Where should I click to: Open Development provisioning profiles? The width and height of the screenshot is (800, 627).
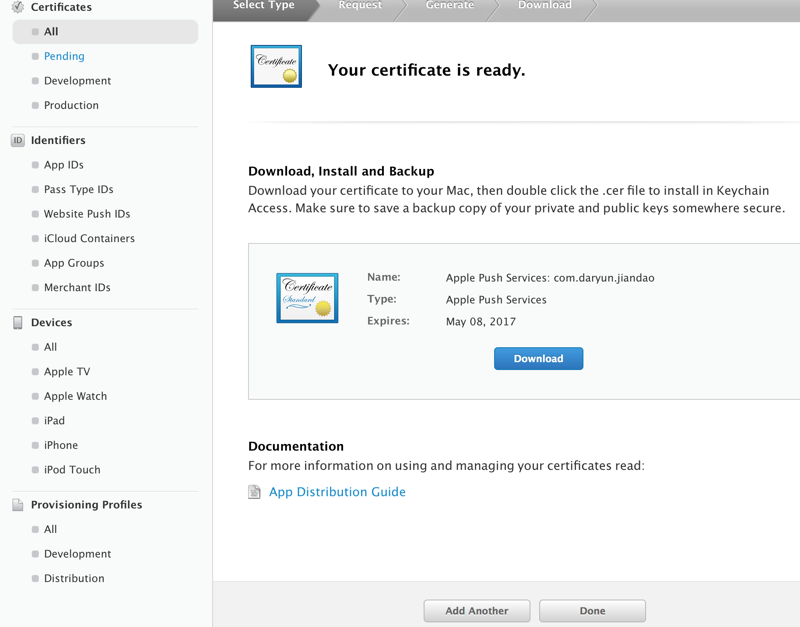click(78, 554)
